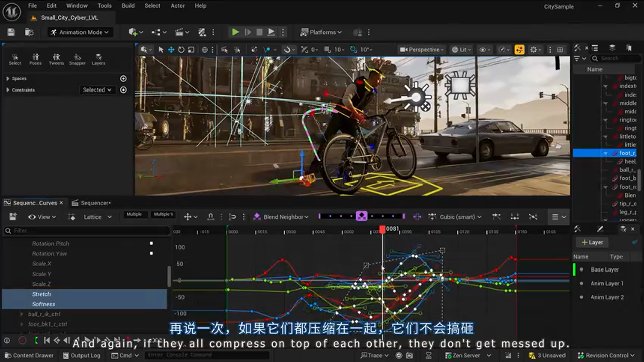Open the Tweens tool

point(56,58)
